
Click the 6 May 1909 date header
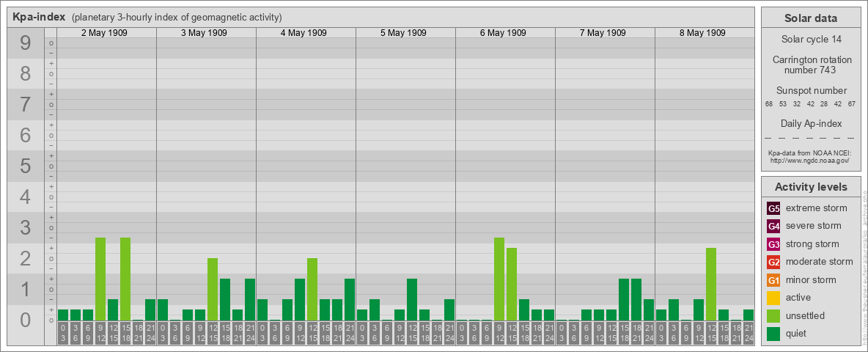pos(503,33)
